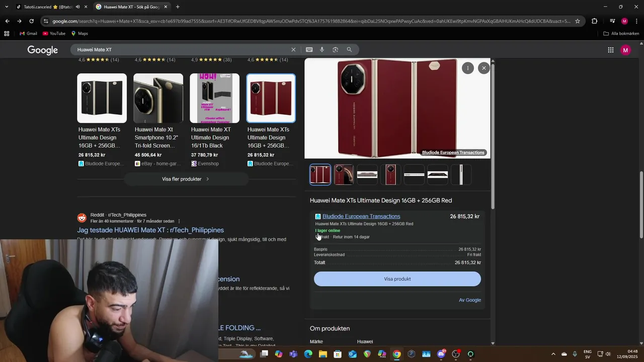644x362 pixels.
Task: Focus the Huawei Mate XT search field
Action: tap(181, 50)
